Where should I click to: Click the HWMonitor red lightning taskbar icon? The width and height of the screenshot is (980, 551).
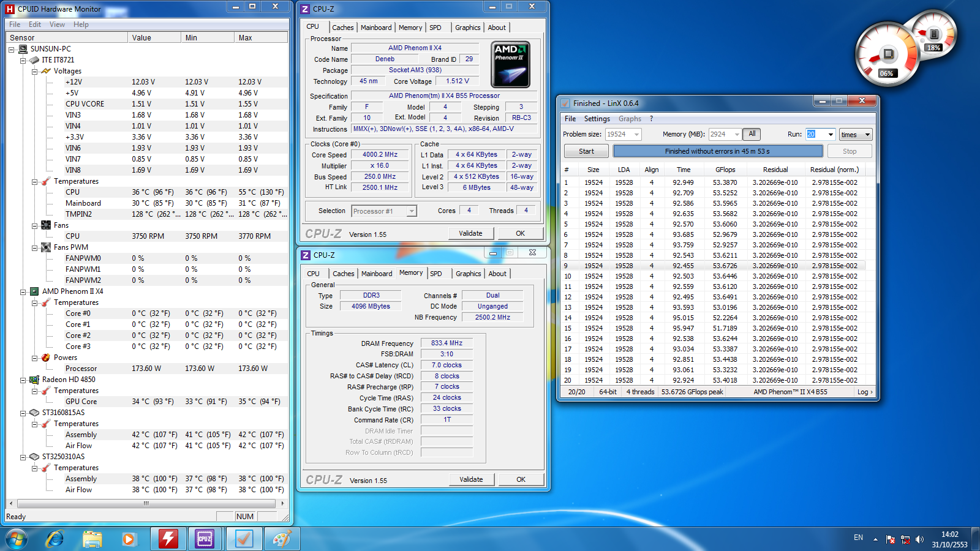[x=168, y=539]
